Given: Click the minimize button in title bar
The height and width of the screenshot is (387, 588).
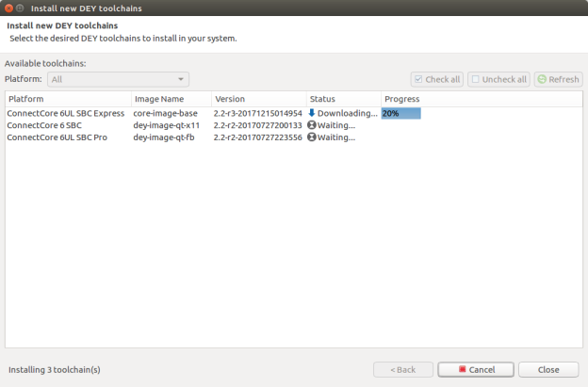Looking at the screenshot, I should click(20, 8).
